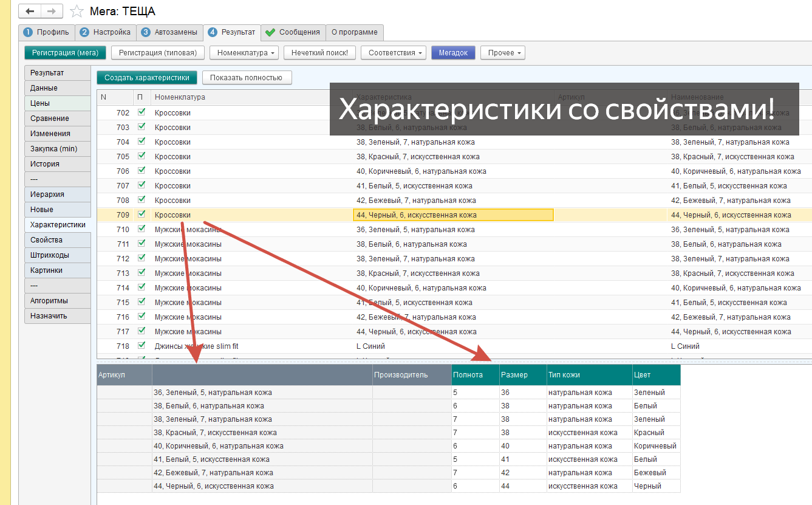The height and width of the screenshot is (505, 812).
Task: Toggle the checkbox in row 702
Action: [142, 112]
